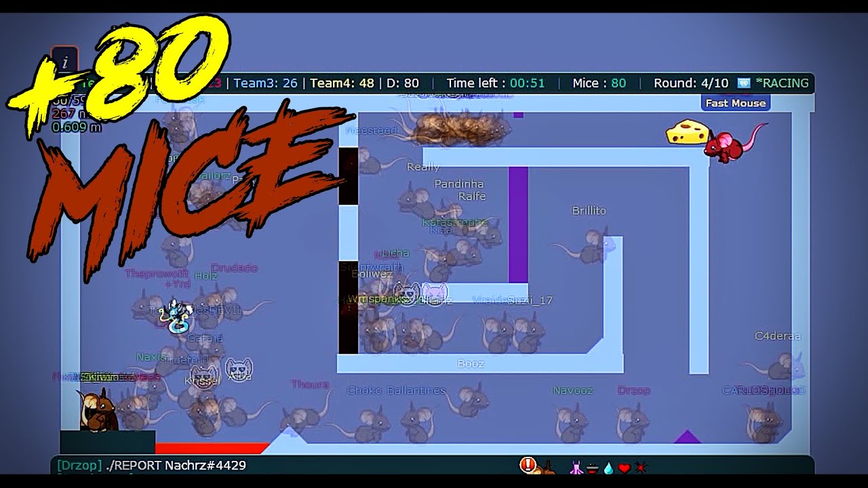Image resolution: width=868 pixels, height=488 pixels.
Task: Select player name Really
Action: [423, 167]
